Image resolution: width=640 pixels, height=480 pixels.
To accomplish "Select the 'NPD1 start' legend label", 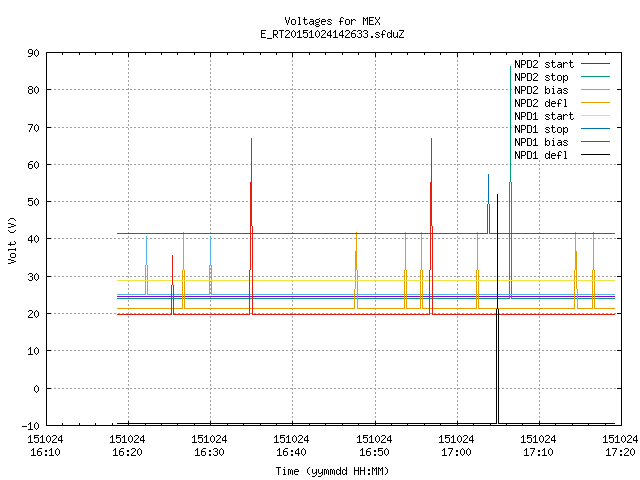I will (544, 116).
